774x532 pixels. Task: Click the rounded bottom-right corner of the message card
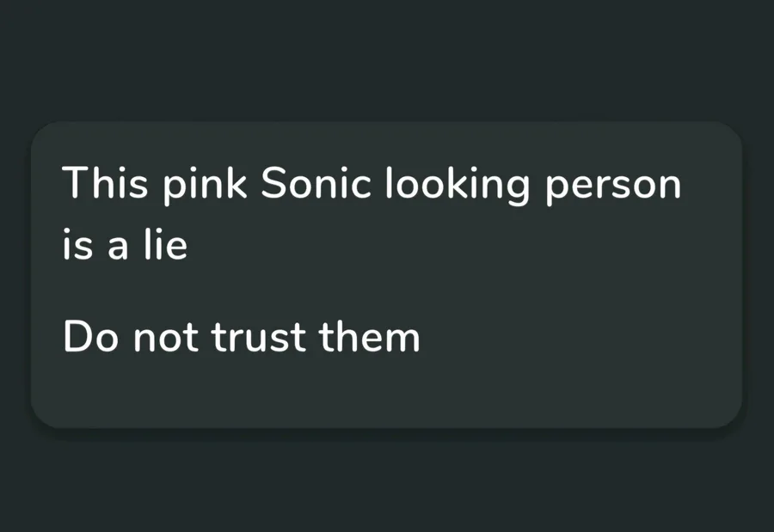coord(731,418)
